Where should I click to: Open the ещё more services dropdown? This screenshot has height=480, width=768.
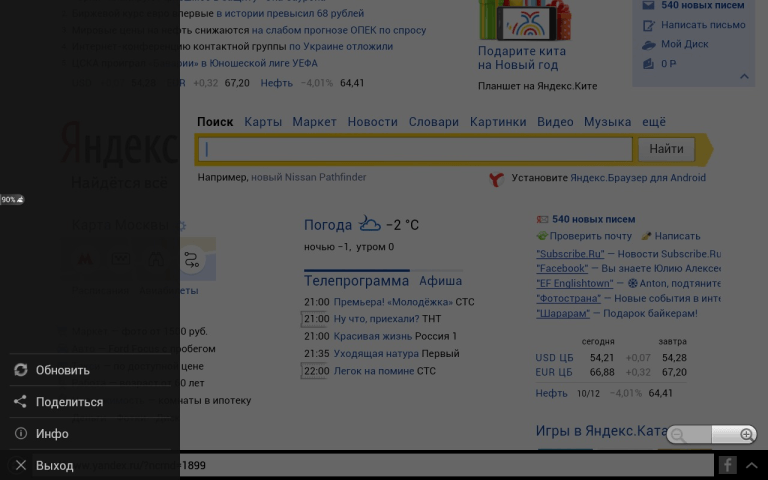click(653, 122)
